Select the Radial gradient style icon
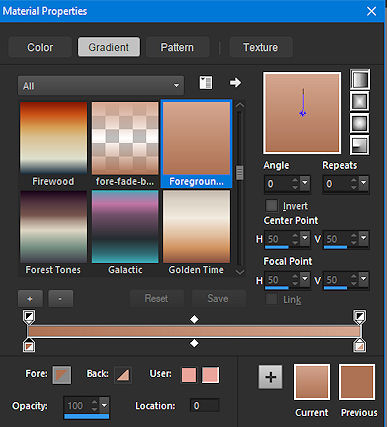The width and height of the screenshot is (387, 427). point(360,145)
